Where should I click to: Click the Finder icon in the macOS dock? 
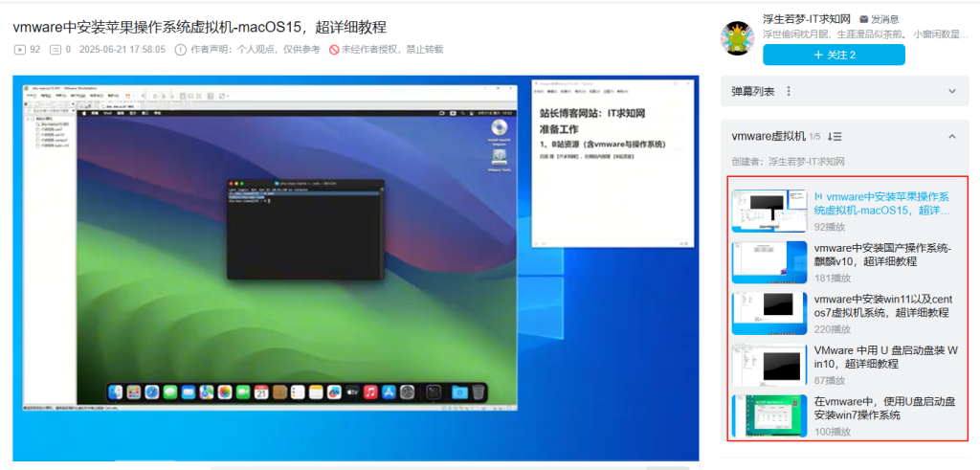coord(116,392)
